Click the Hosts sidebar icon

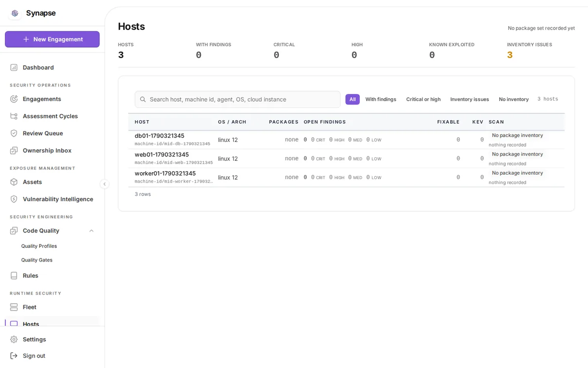click(14, 324)
